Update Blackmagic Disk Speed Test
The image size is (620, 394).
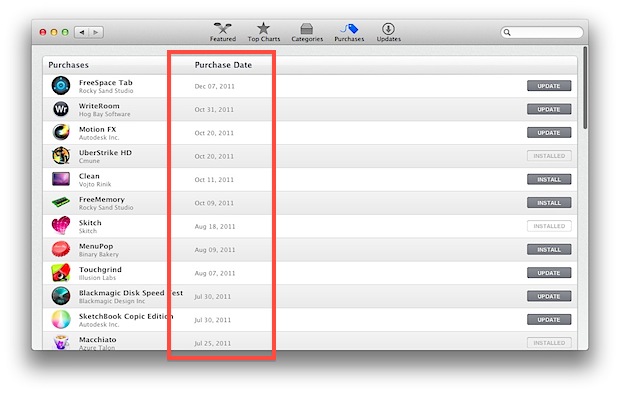click(549, 296)
